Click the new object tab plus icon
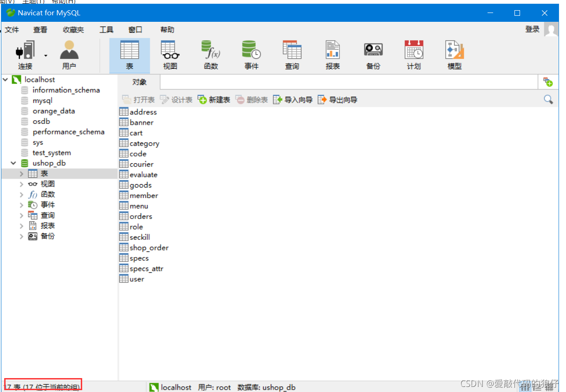Viewport: 566px width, 392px height. (x=548, y=82)
